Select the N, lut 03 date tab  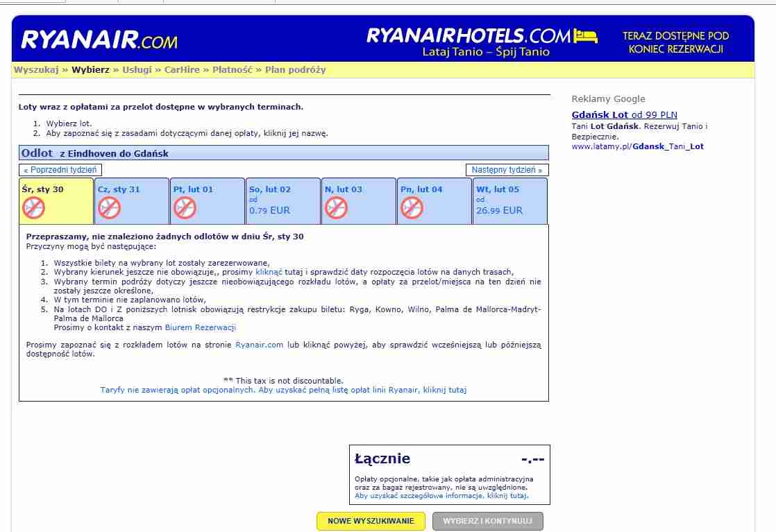point(359,201)
